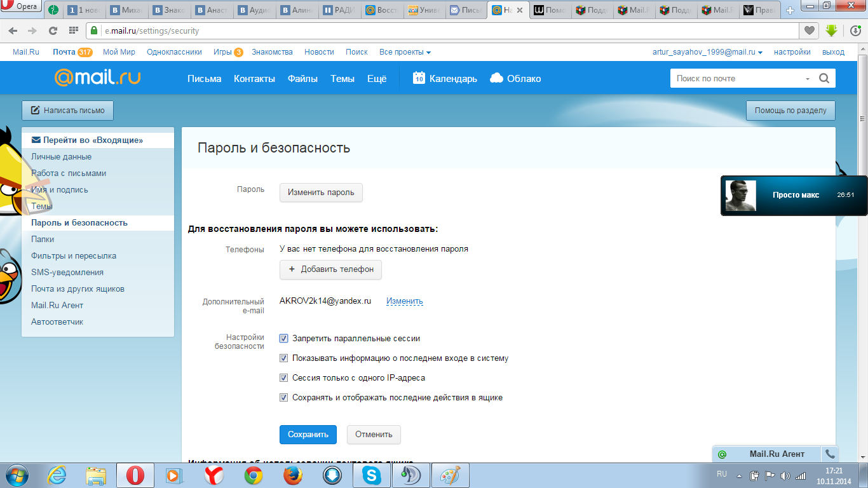Select 'Фильтры и пересылка' in settings sidebar
This screenshot has width=868, height=488.
74,256
